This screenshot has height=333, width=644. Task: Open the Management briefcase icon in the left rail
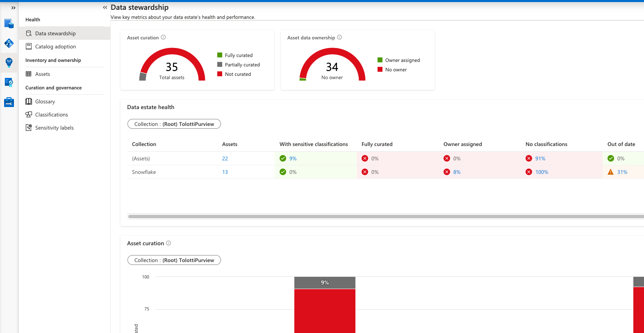9,102
